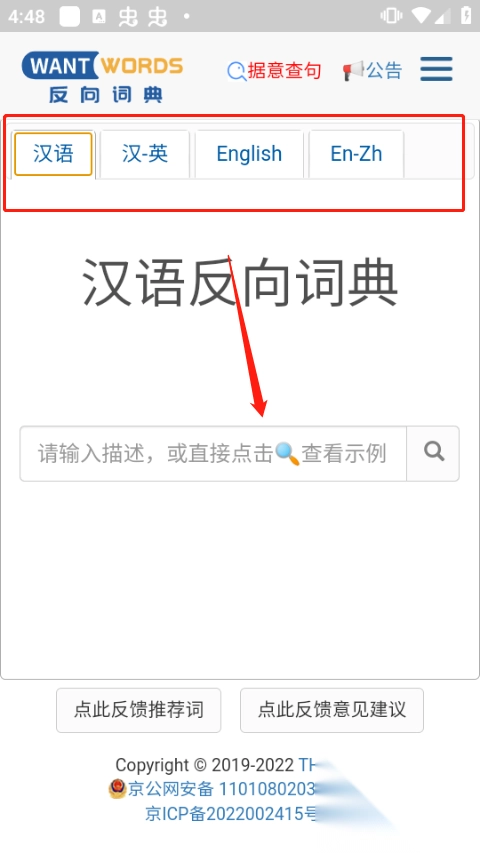Switch to the English tab
The image size is (480, 853).
pos(249,154)
